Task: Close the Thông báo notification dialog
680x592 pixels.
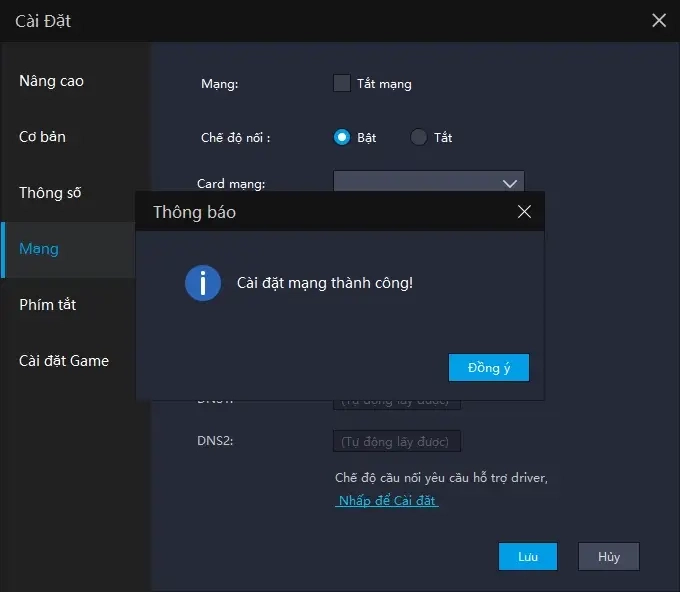Action: point(524,212)
